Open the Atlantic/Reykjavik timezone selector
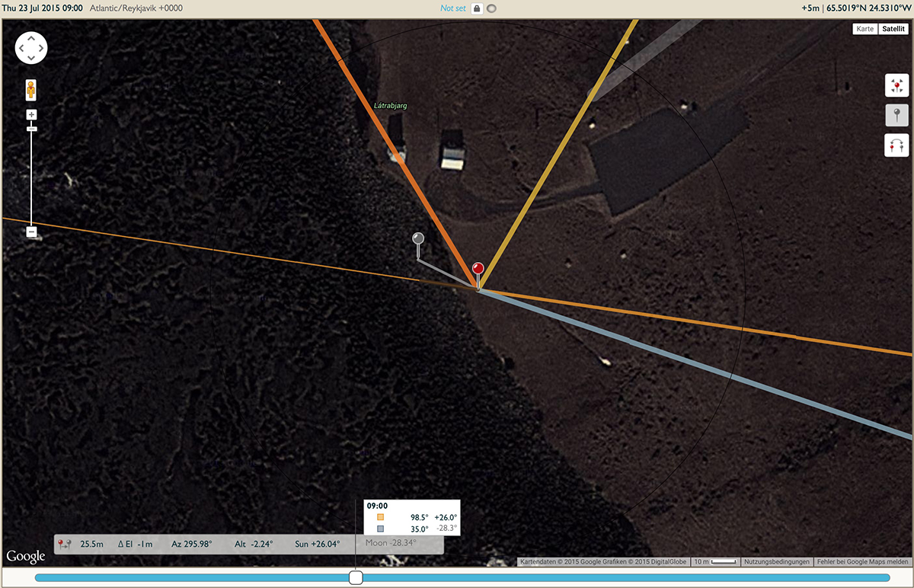914x588 pixels. (138, 8)
